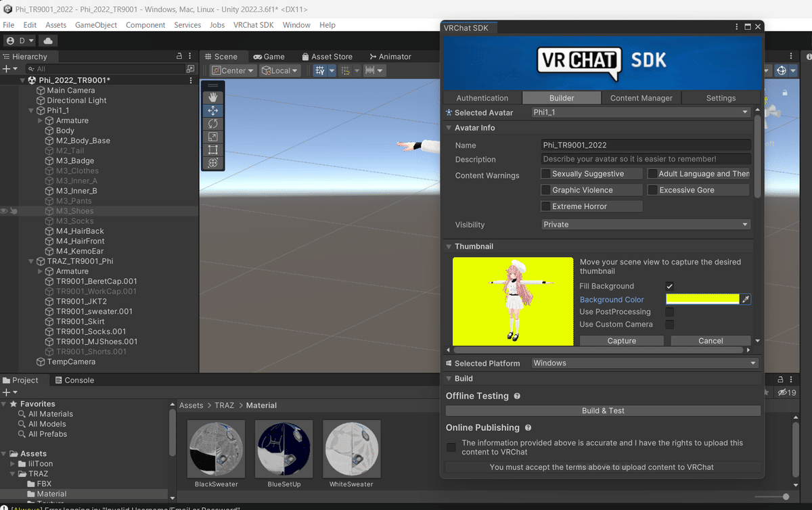The height and width of the screenshot is (510, 812).
Task: Switch to the Animator tab
Action: [x=390, y=57]
